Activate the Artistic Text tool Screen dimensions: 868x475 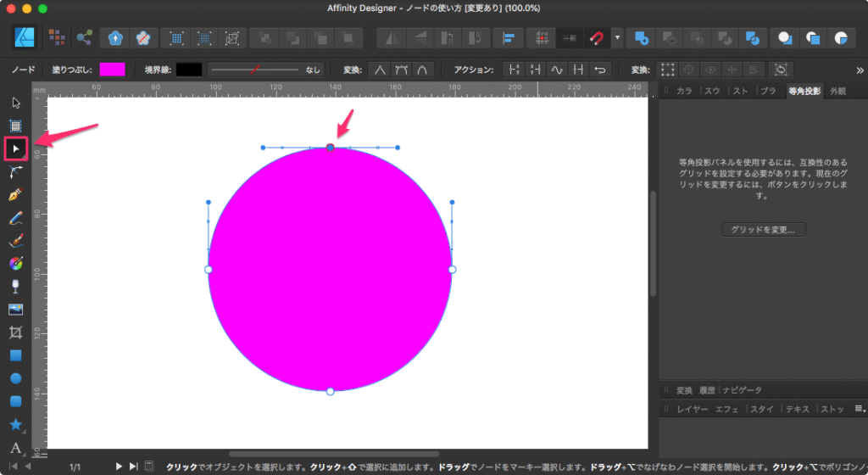(15, 447)
